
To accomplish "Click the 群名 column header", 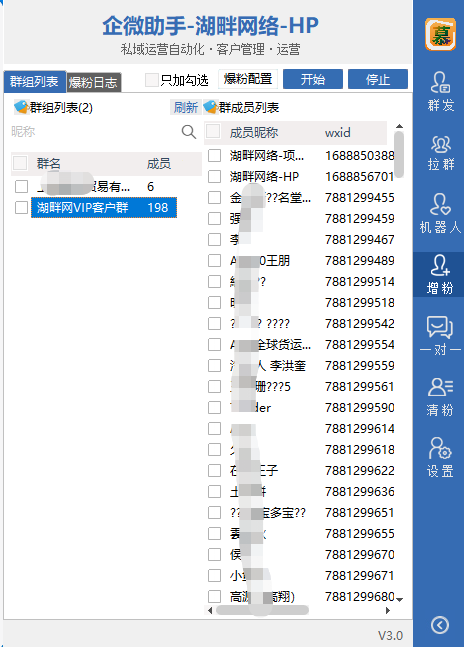I will point(49,163).
